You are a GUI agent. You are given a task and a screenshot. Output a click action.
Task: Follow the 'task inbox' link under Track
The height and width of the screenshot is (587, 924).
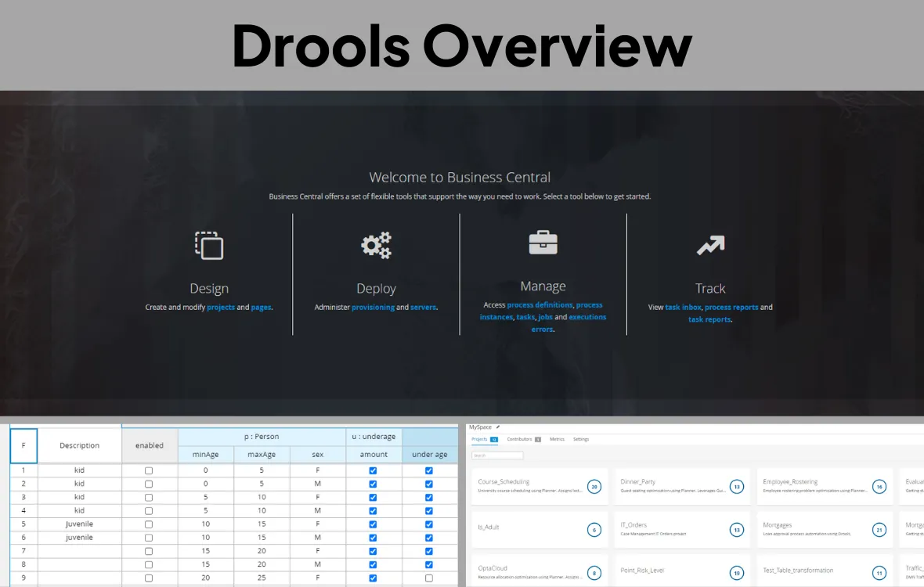(x=683, y=308)
